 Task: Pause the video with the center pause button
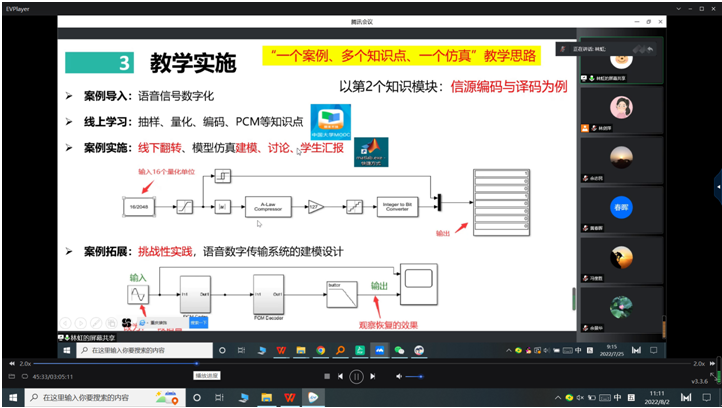click(x=356, y=376)
